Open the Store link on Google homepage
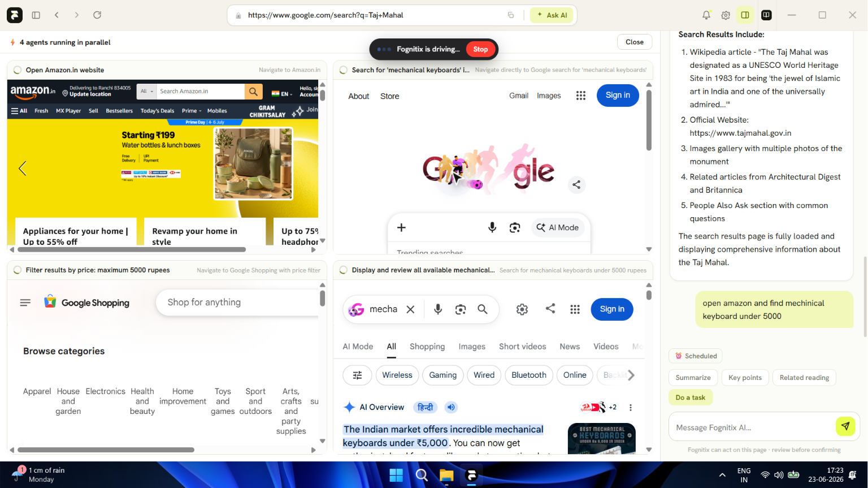Image resolution: width=868 pixels, height=488 pixels. (x=390, y=96)
